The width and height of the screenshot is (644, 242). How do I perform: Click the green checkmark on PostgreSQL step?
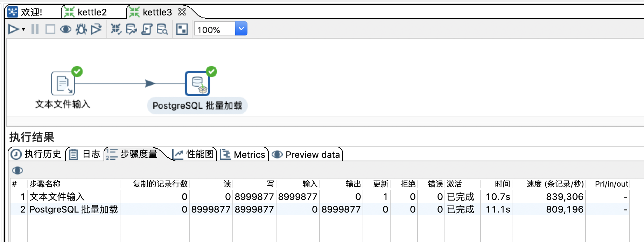211,72
